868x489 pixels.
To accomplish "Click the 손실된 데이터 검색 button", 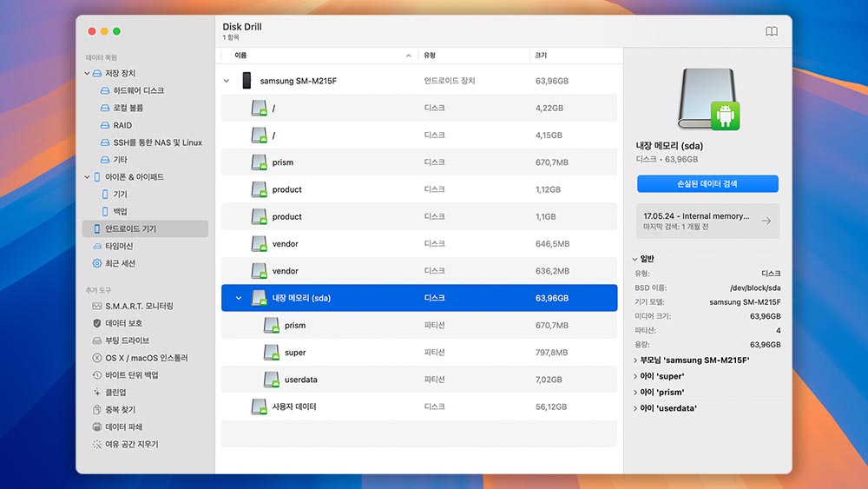I will [x=707, y=184].
